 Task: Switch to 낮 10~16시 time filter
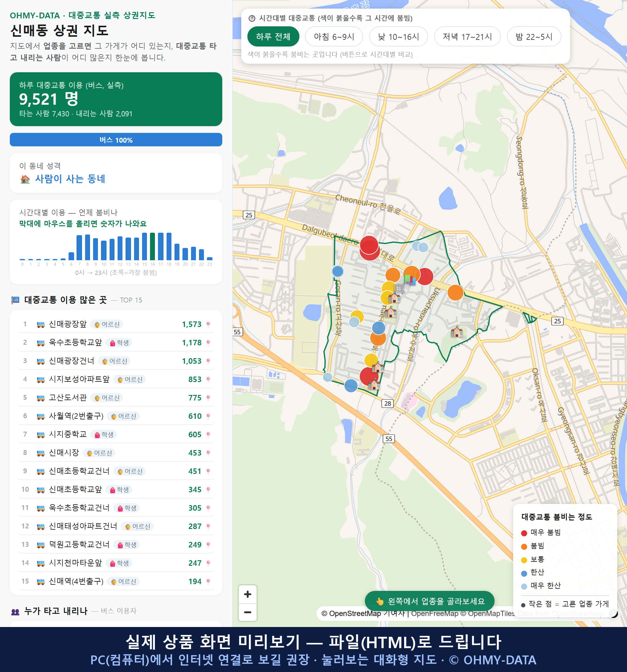coord(398,36)
